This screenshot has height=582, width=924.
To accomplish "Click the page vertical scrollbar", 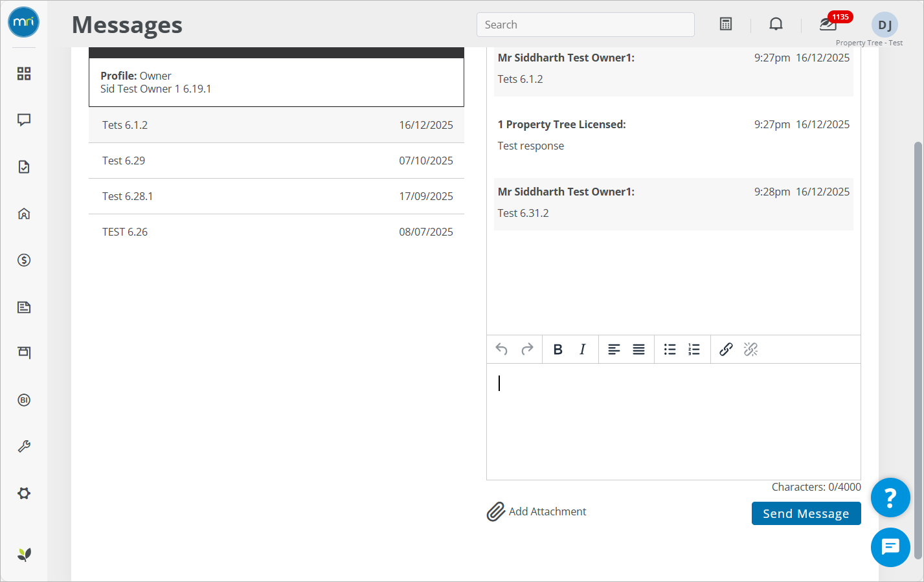I will (918, 350).
